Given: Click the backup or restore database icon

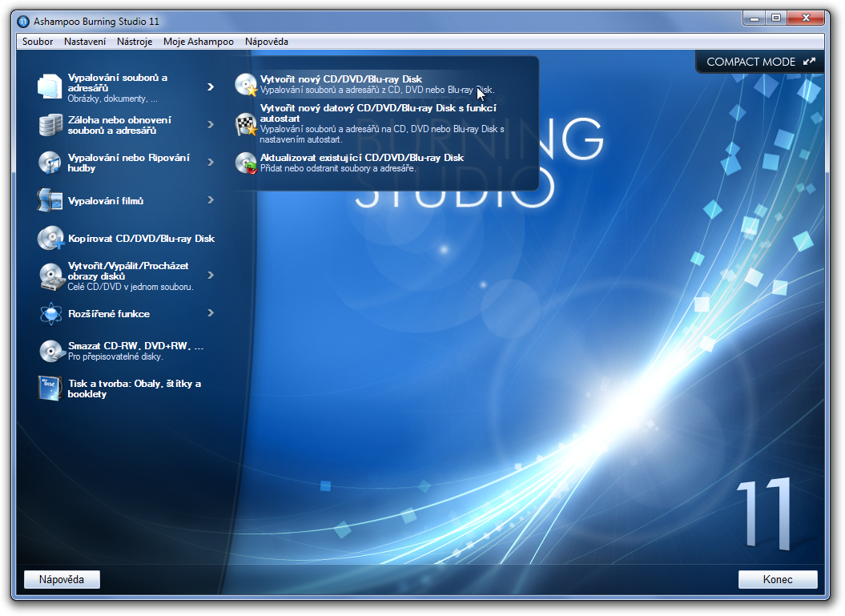Looking at the screenshot, I should pos(50,124).
